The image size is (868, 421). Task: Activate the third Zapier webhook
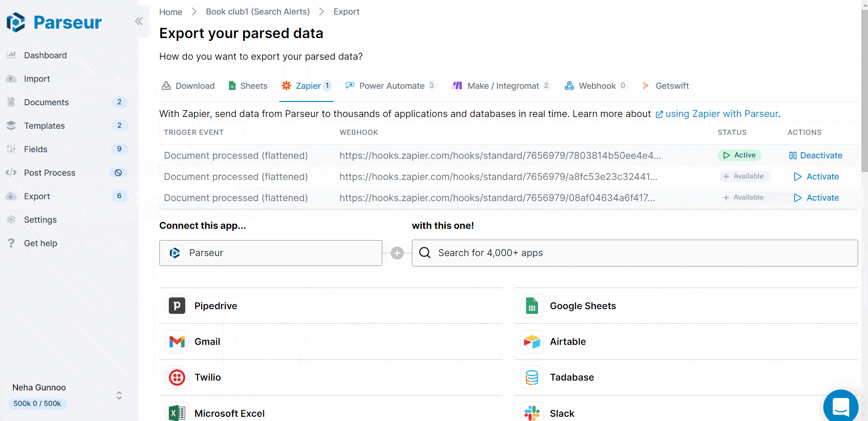point(817,198)
